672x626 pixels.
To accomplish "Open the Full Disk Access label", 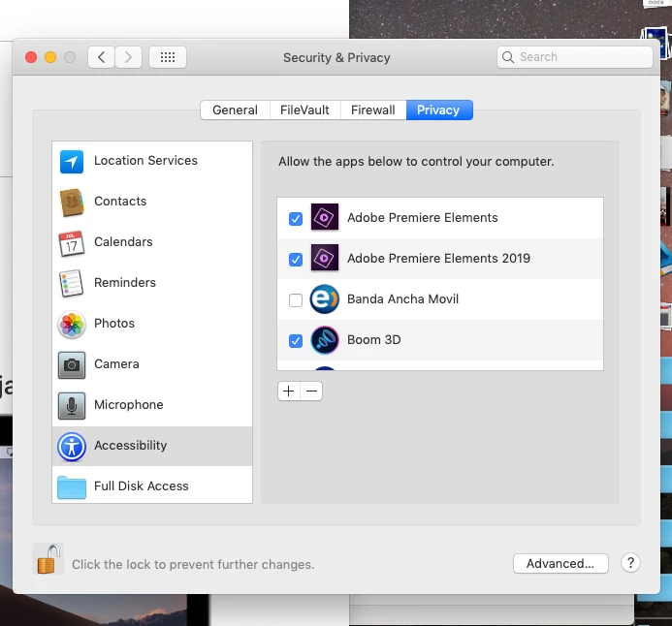I will coord(142,486).
